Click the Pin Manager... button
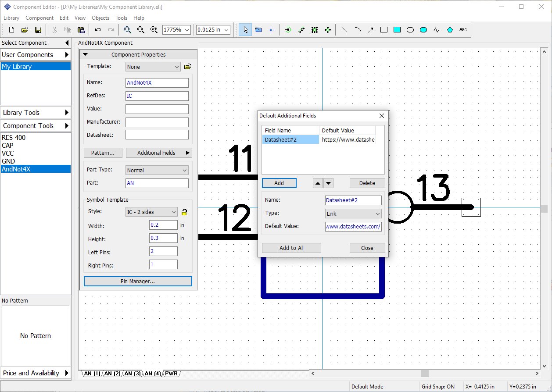552x392 pixels. (138, 281)
